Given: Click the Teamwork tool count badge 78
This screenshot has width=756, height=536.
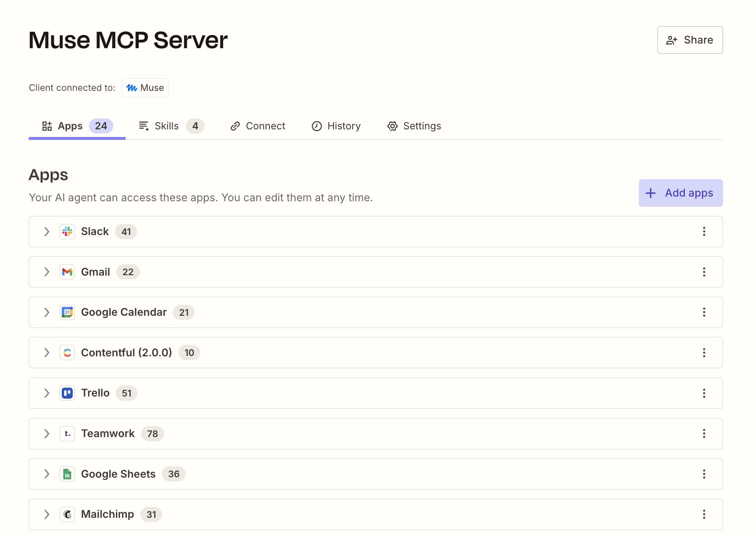Looking at the screenshot, I should tap(153, 434).
